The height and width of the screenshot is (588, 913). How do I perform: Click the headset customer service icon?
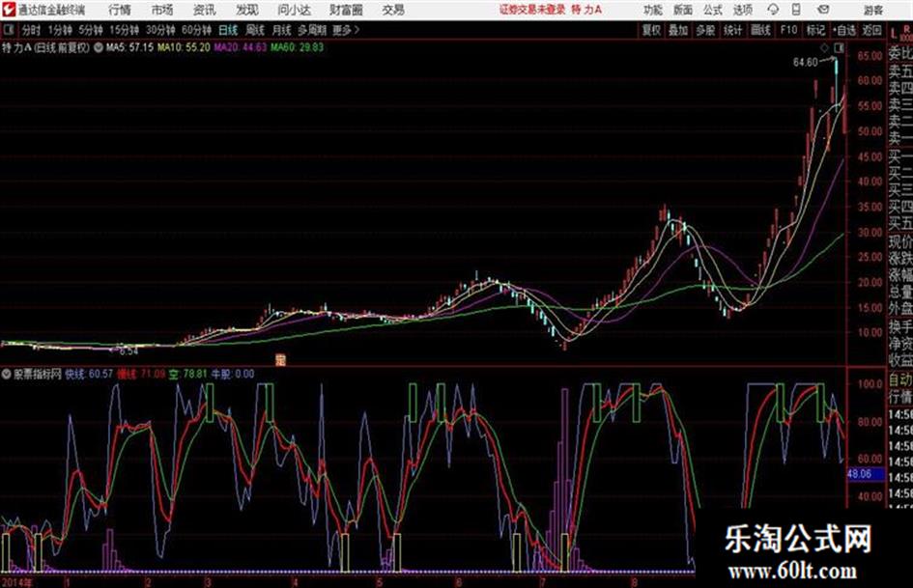pyautogui.click(x=773, y=10)
